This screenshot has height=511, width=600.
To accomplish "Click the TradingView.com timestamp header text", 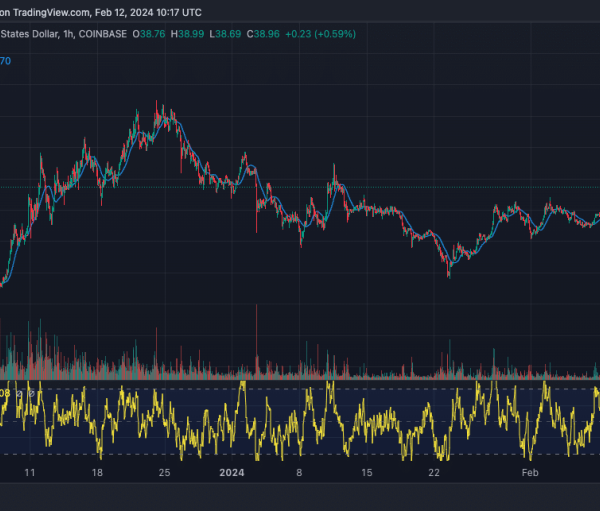I will coord(101,13).
